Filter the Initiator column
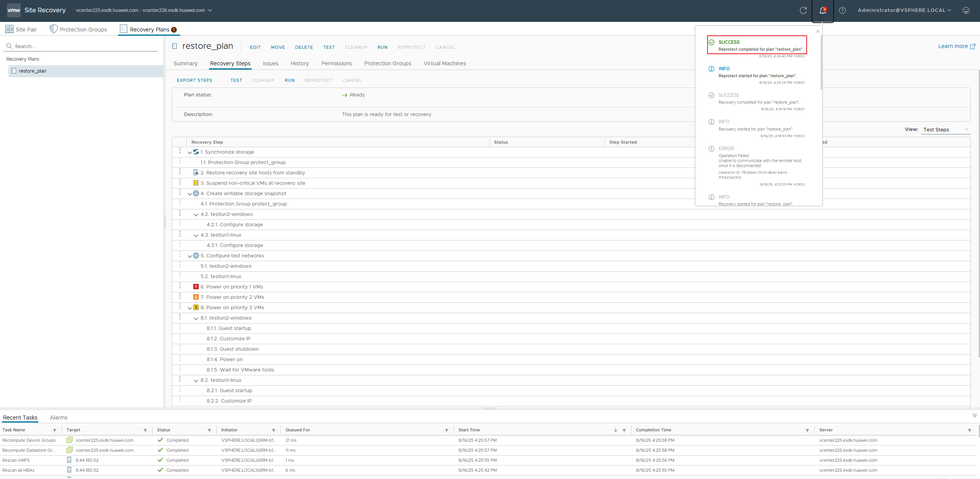This screenshot has width=980, height=479. click(274, 430)
